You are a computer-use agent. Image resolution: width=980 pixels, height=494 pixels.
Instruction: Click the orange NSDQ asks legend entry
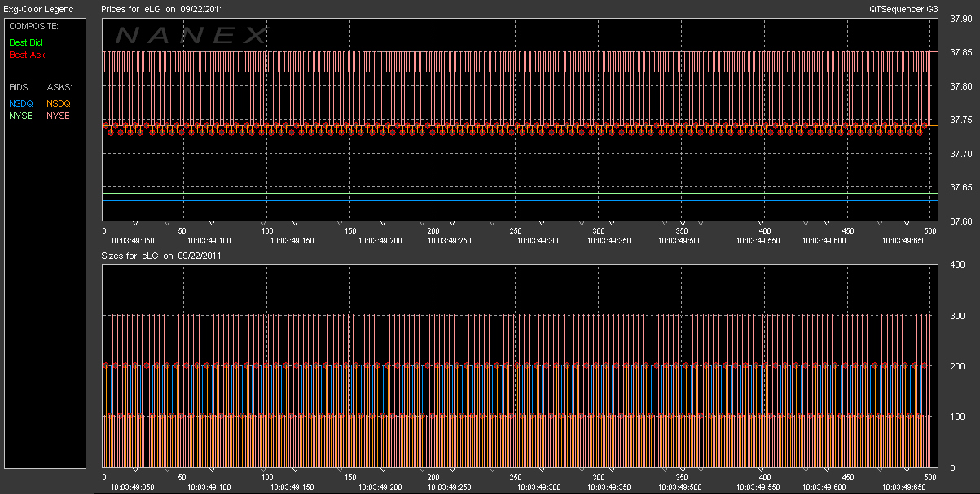click(59, 103)
